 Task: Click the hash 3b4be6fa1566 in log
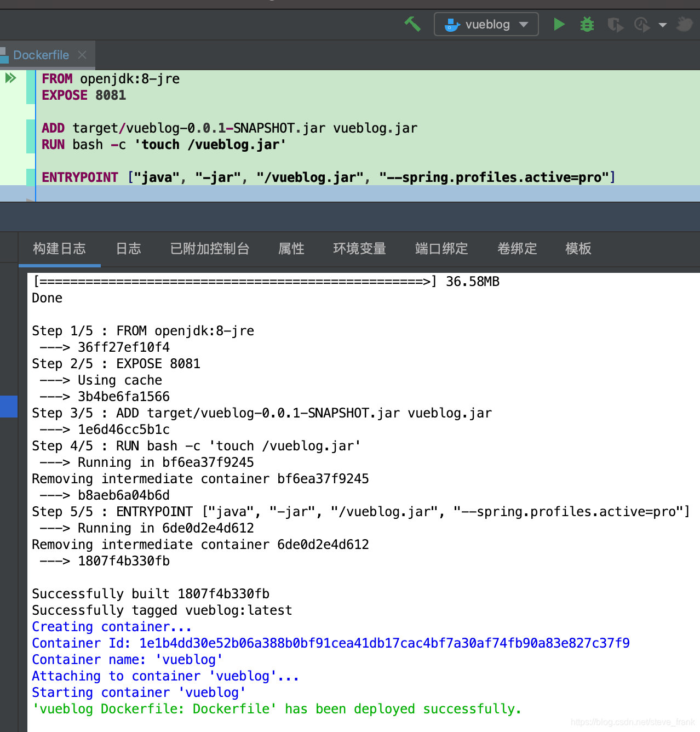tap(124, 396)
